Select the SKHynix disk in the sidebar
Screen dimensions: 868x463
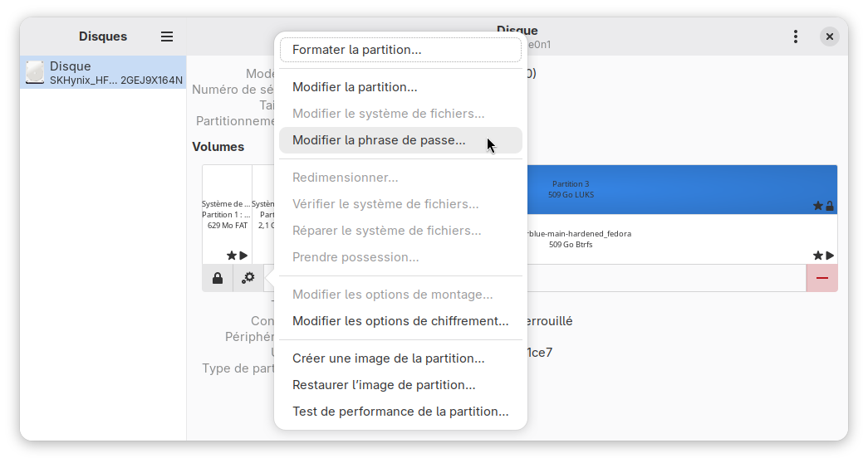pyautogui.click(x=104, y=72)
